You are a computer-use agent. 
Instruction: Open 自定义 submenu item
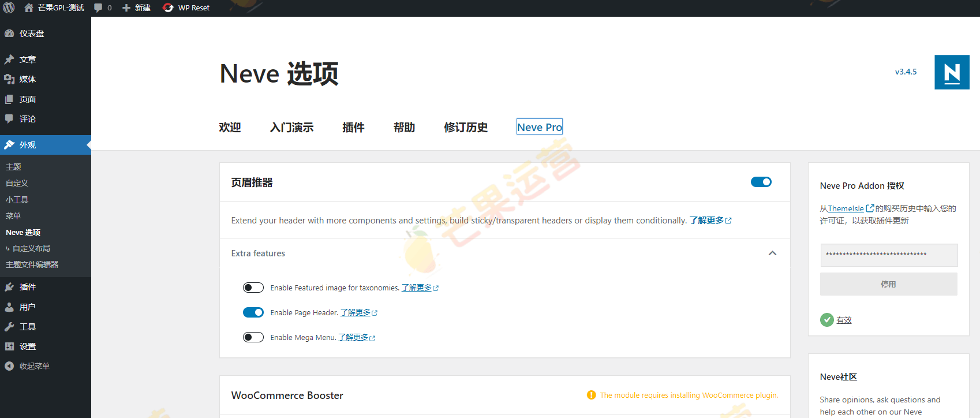[x=17, y=183]
